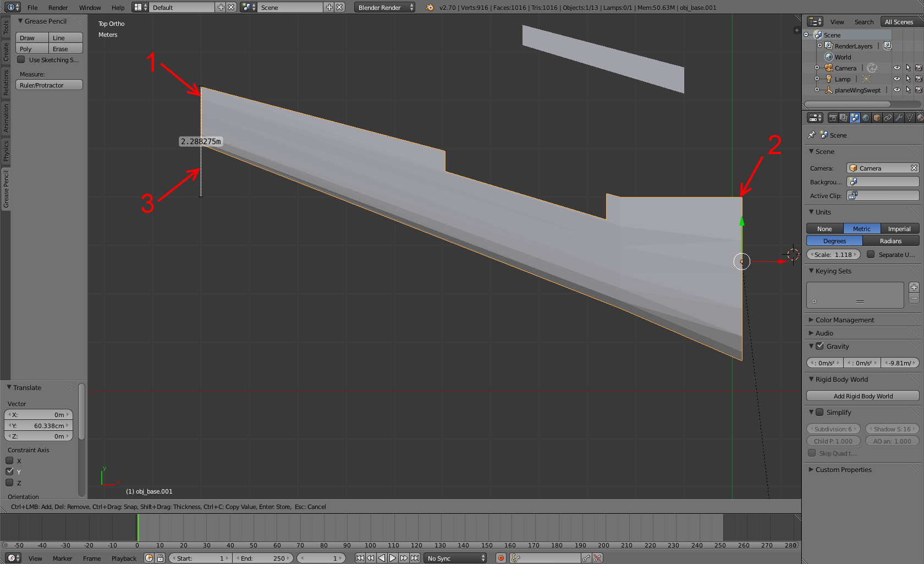The width and height of the screenshot is (924, 564).
Task: Open the Render menu
Action: 58,7
